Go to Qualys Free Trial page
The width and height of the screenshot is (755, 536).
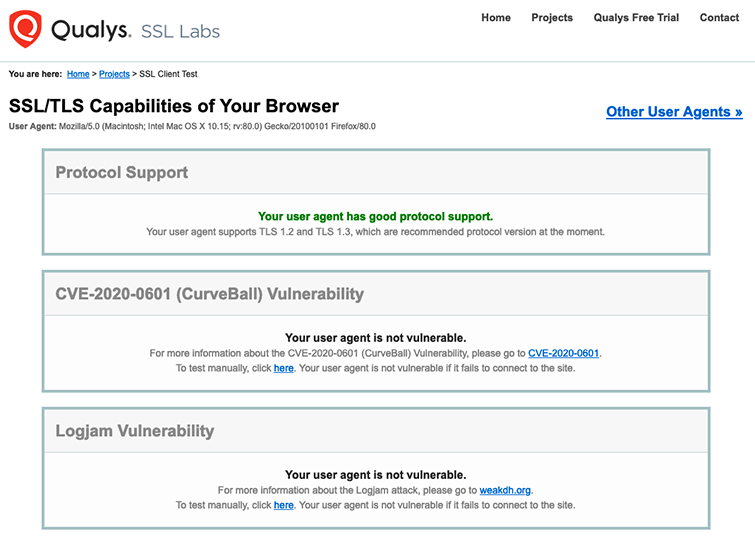pyautogui.click(x=636, y=17)
